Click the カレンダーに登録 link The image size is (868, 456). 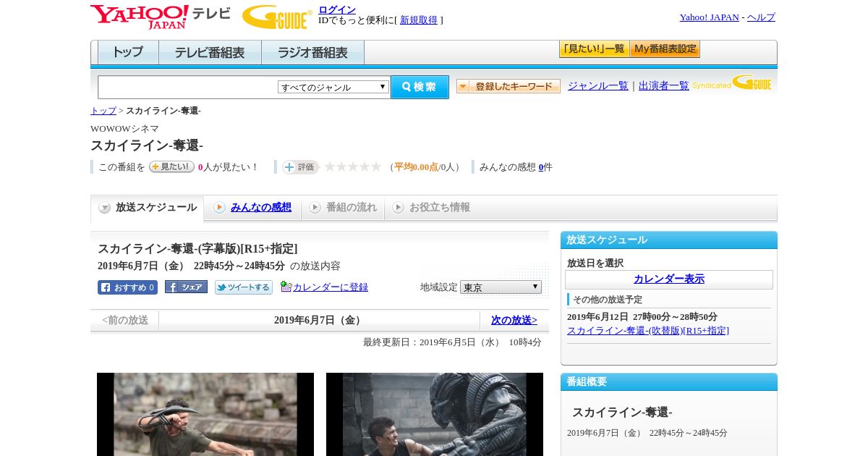(331, 287)
